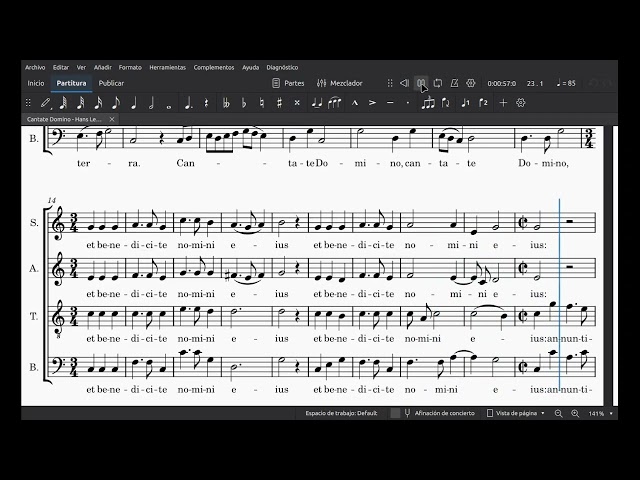Toggle Afinación de concierto
Viewport: 640px width, 480px height.
[440, 413]
